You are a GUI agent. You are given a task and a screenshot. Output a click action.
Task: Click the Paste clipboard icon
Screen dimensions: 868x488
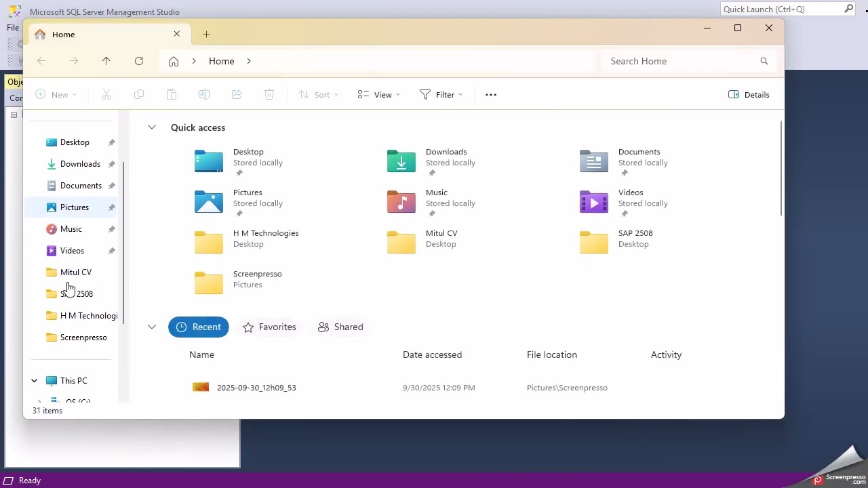coord(172,95)
